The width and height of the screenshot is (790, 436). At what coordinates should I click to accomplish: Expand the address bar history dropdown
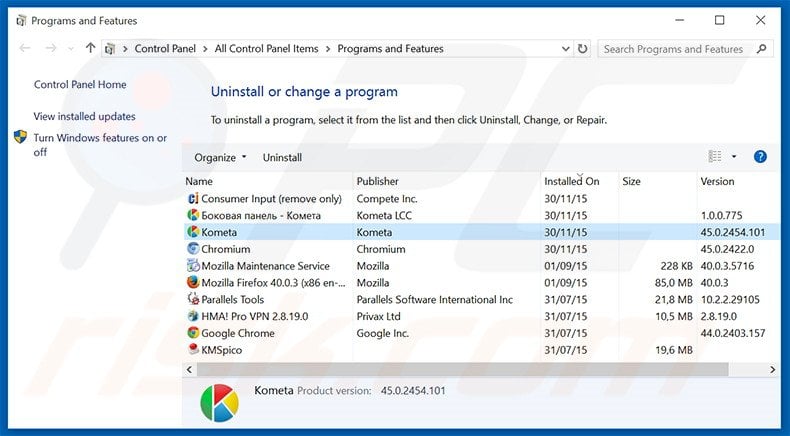pyautogui.click(x=566, y=49)
